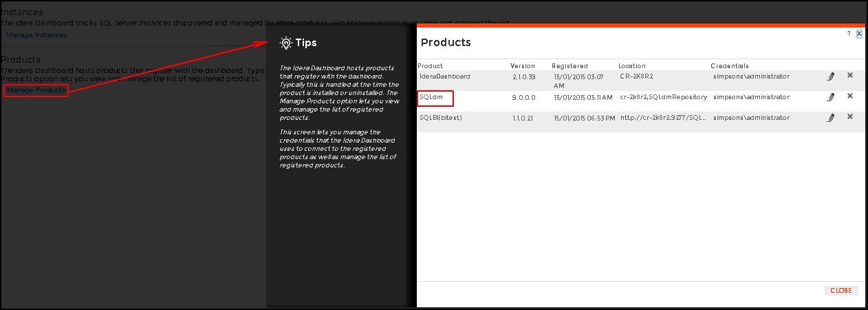This screenshot has height=310, width=868.
Task: Close Products dialog with X icon
Action: tap(859, 33)
